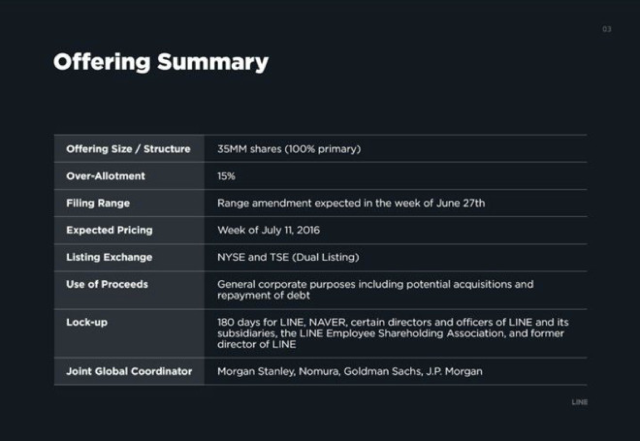Click the slide page number 03
This screenshot has width=640, height=441.
[606, 29]
